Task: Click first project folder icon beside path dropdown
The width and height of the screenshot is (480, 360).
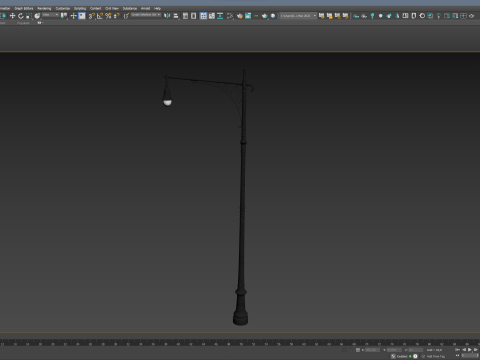Action: [321, 16]
